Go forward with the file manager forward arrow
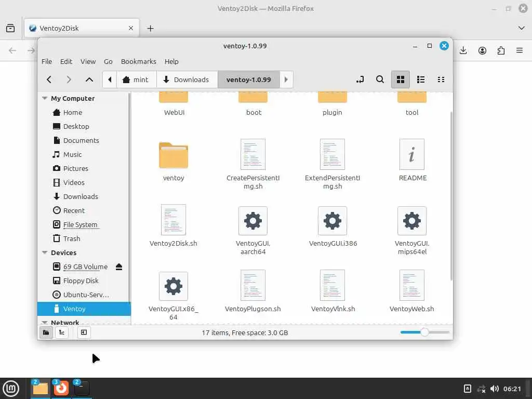 (x=69, y=79)
